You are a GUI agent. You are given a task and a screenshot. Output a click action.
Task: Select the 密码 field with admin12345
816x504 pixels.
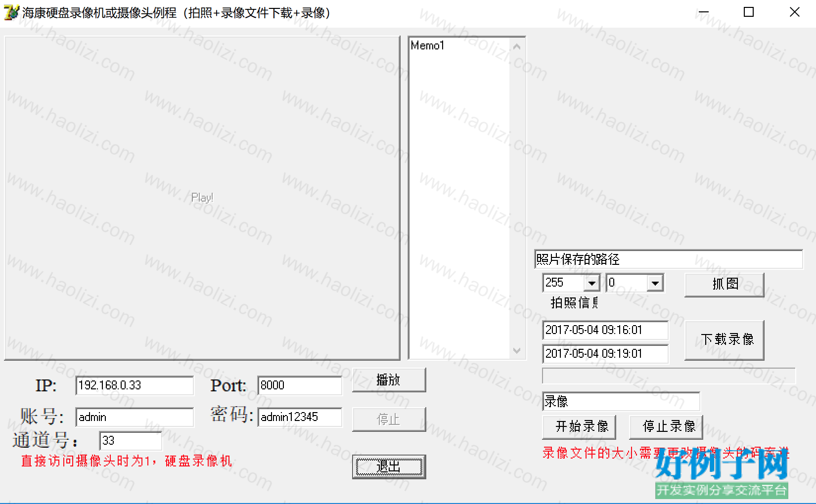coord(300,417)
